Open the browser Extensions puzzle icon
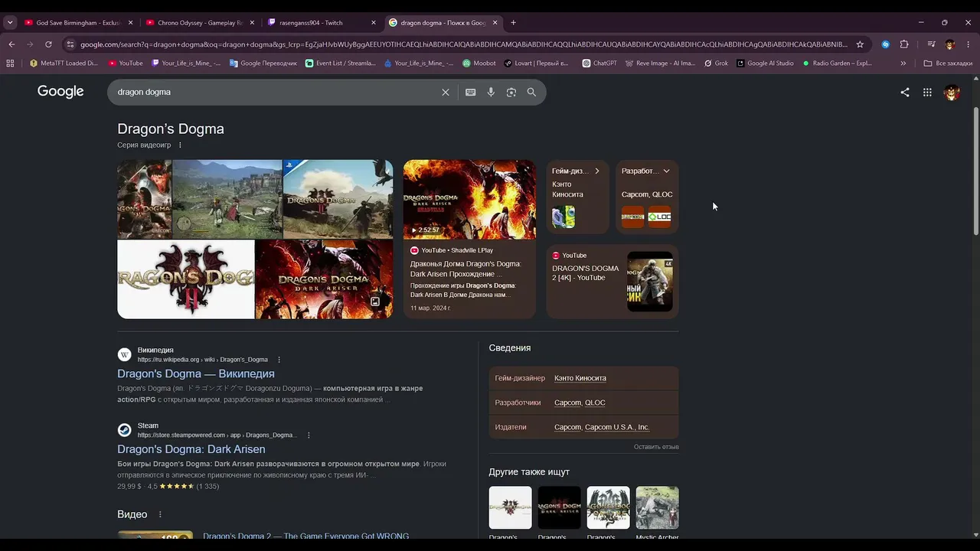 tap(904, 44)
